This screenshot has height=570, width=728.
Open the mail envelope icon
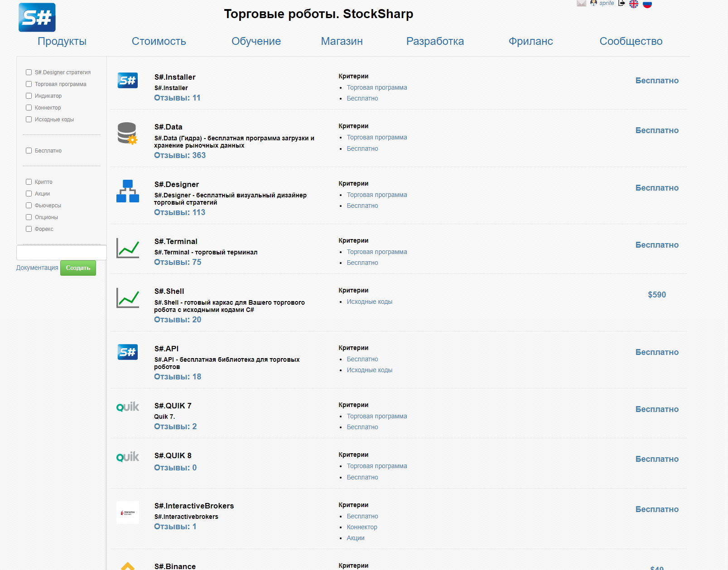click(581, 3)
